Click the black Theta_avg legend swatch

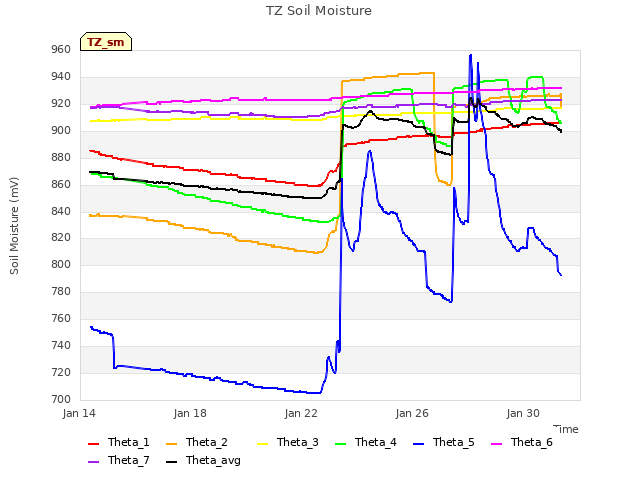(172, 462)
